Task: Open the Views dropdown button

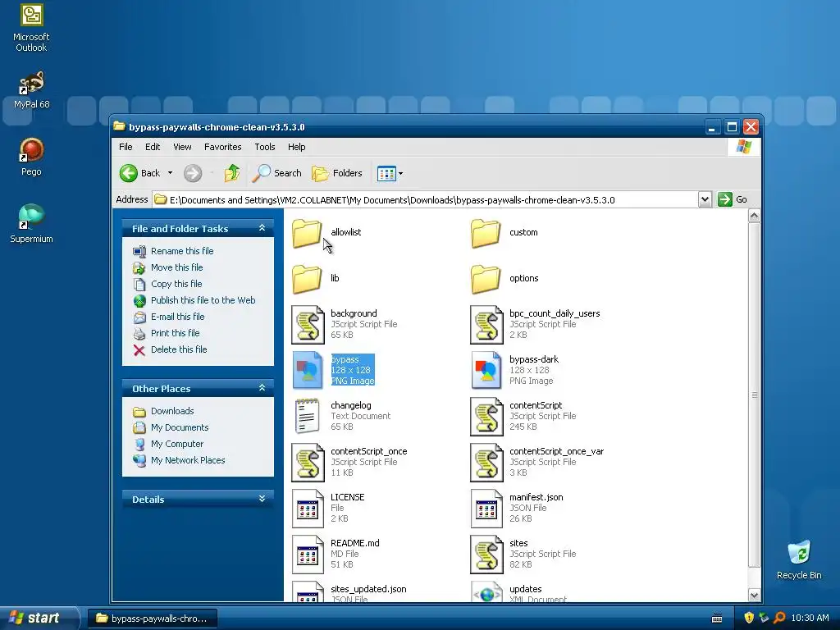Action: (x=390, y=173)
